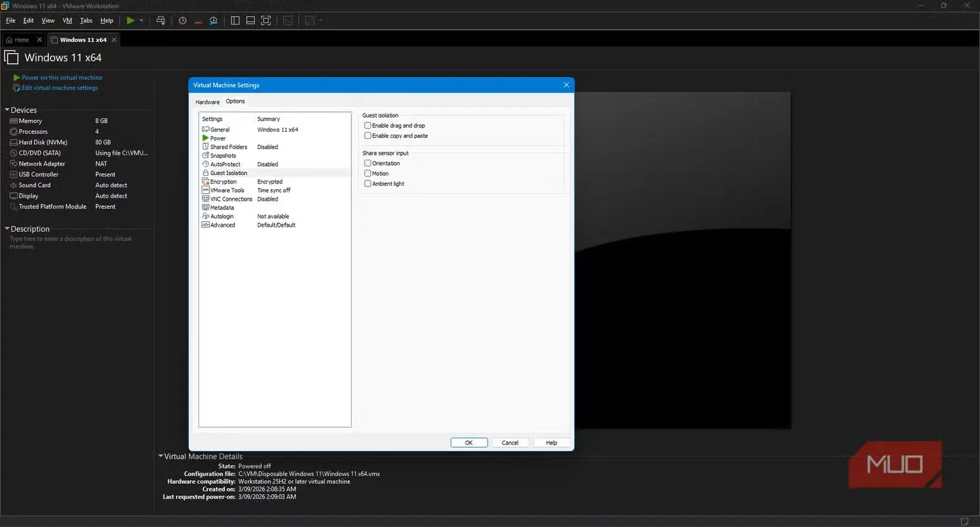The width and height of the screenshot is (980, 527).
Task: Open the VM menu
Action: pos(67,20)
